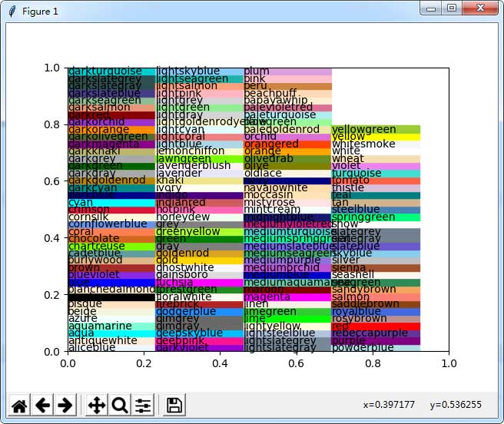Click the darkgoldenrod color bar
This screenshot has height=424, width=504.
coord(111,181)
